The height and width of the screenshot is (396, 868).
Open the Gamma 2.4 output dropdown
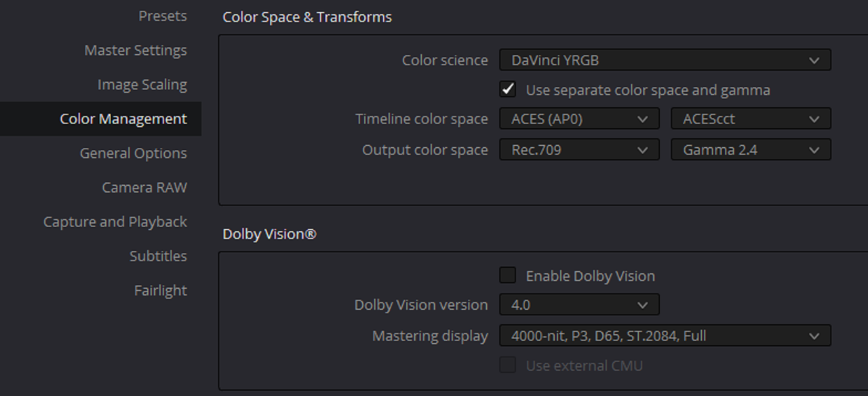coord(751,150)
